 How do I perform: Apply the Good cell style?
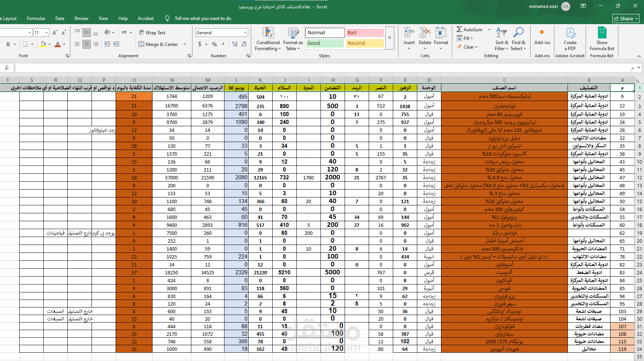click(325, 43)
